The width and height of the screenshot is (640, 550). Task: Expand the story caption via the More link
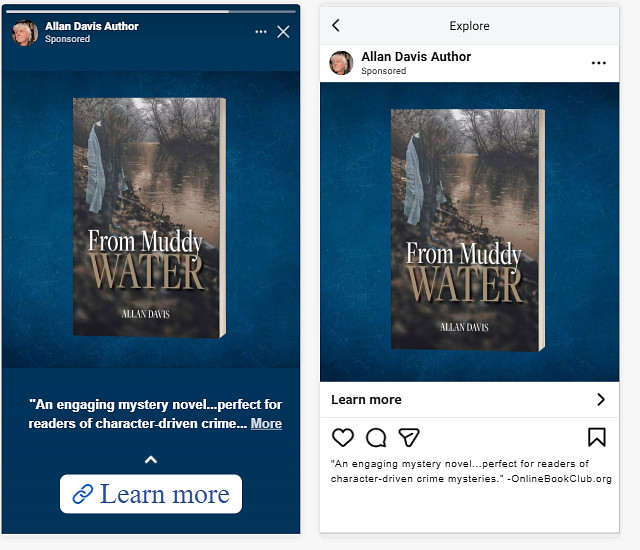266,424
